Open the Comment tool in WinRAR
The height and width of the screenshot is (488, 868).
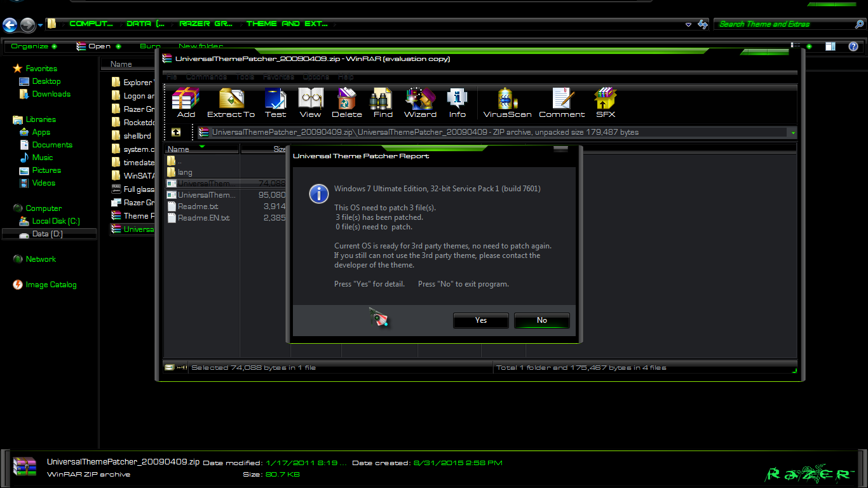pyautogui.click(x=562, y=102)
